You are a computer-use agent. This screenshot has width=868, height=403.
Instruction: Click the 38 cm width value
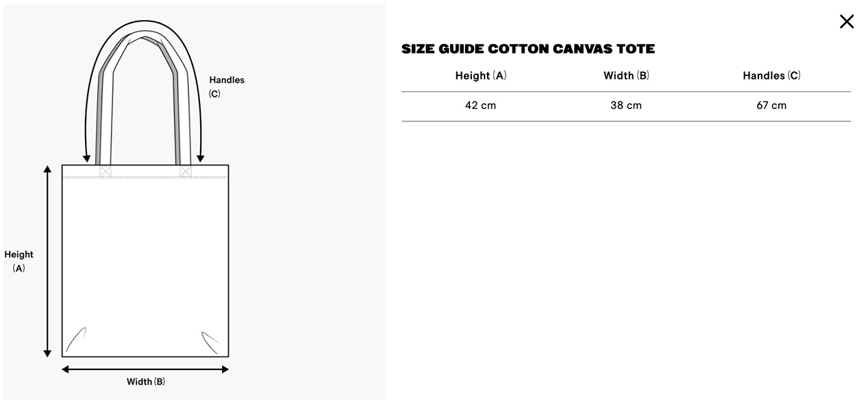(x=625, y=106)
